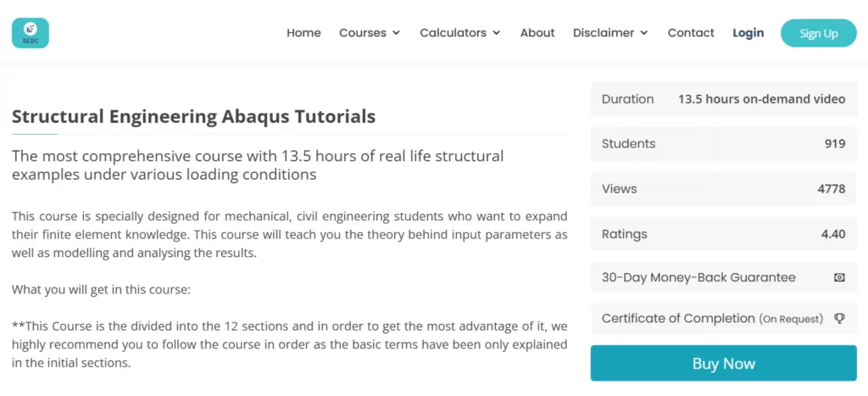Open the About page
868x396 pixels.
[537, 33]
